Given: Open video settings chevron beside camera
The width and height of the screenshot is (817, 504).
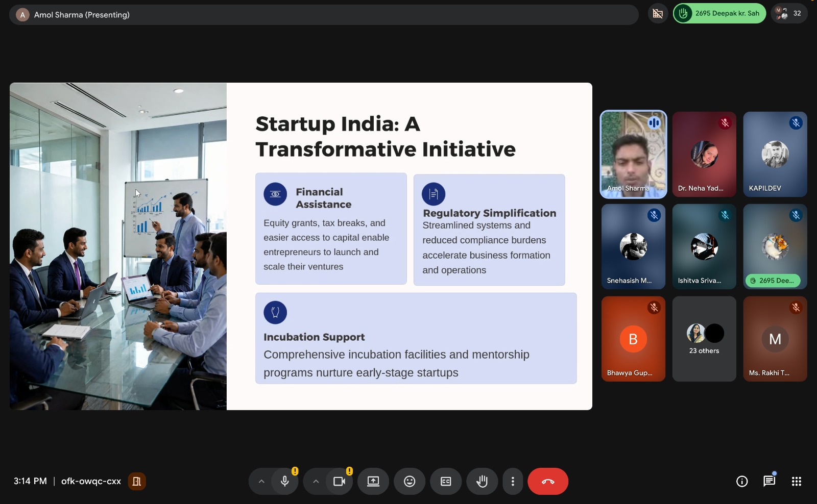Looking at the screenshot, I should click(316, 482).
